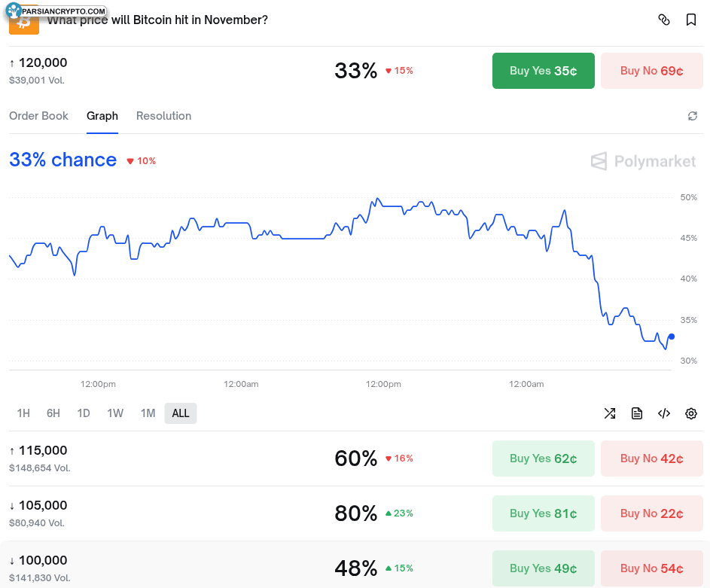This screenshot has width=710, height=588.
Task: Click the embed code icon
Action: 663,413
